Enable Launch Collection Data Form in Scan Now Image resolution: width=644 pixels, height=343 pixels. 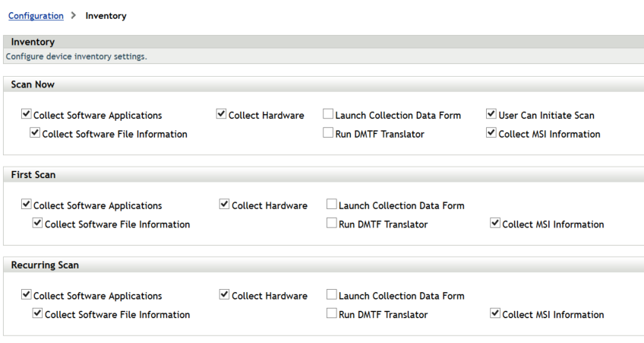coord(328,115)
